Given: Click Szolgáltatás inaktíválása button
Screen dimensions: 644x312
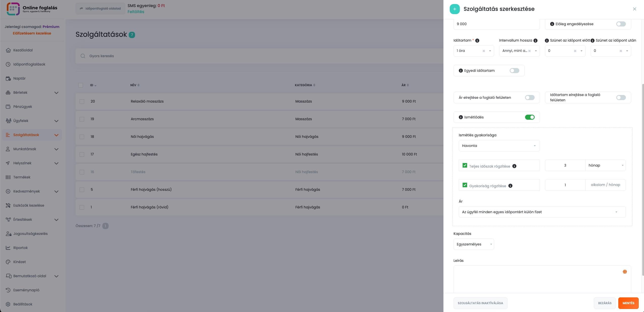Looking at the screenshot, I should (480, 303).
